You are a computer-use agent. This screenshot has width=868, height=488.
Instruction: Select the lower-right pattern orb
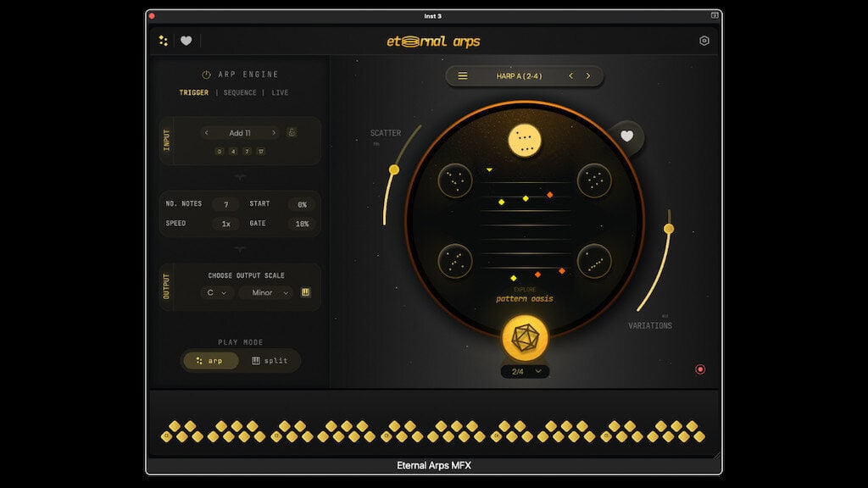click(x=594, y=261)
